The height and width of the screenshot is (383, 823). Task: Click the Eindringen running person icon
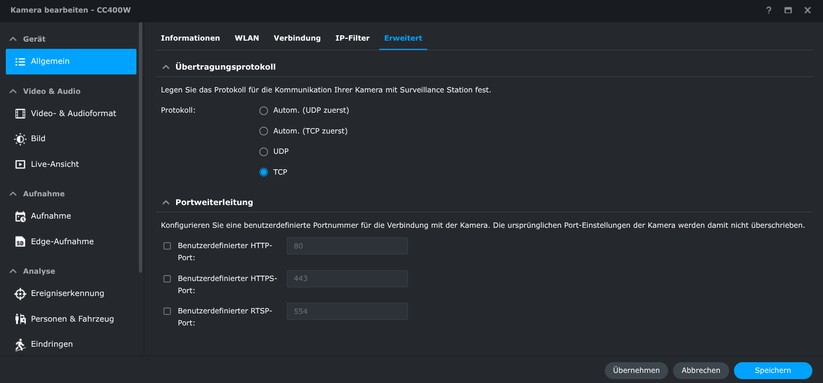20,344
